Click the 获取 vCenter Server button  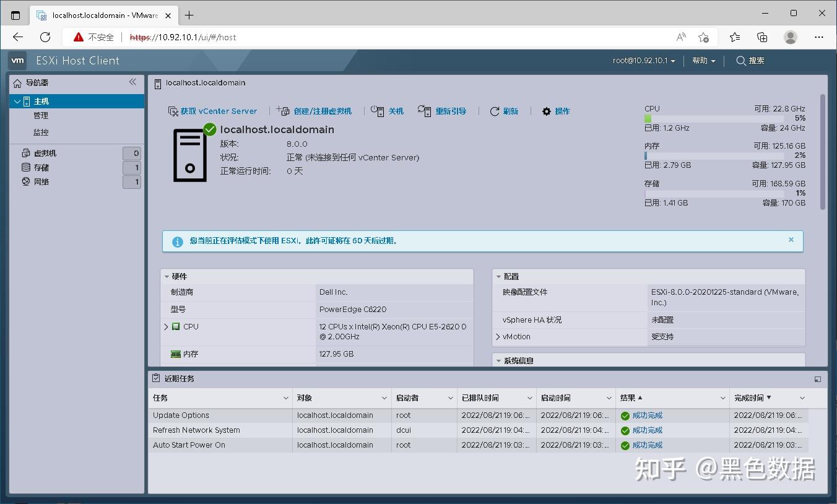point(213,111)
